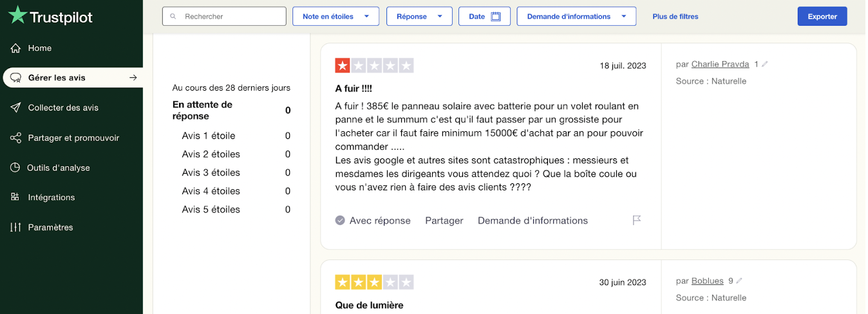Expand the 'Réponse' filter dropdown
868x314 pixels.
(419, 17)
